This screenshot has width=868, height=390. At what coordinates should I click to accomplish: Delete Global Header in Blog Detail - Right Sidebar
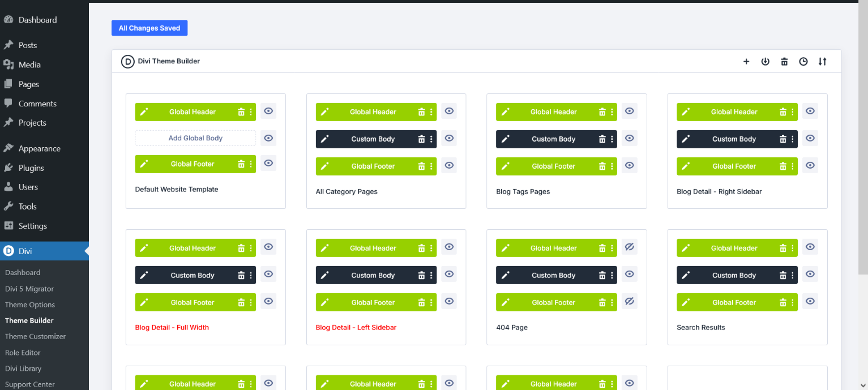pos(783,112)
